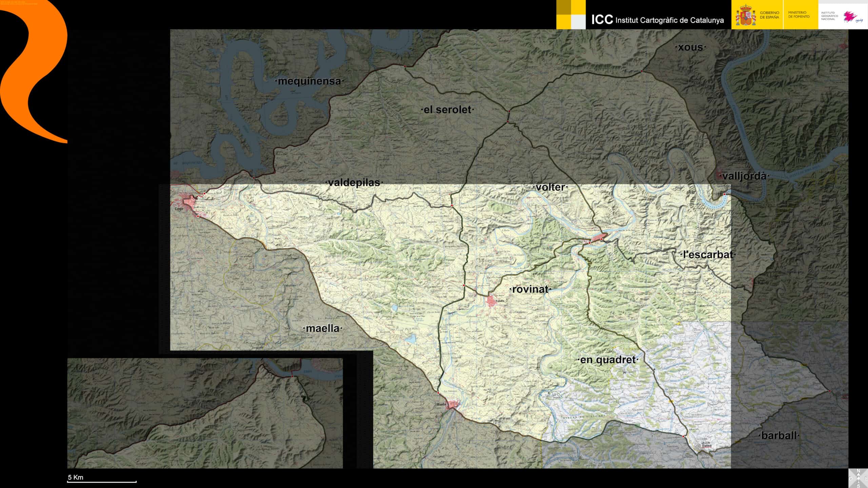Click the Instituto Geográfico Nacional text

click(829, 16)
